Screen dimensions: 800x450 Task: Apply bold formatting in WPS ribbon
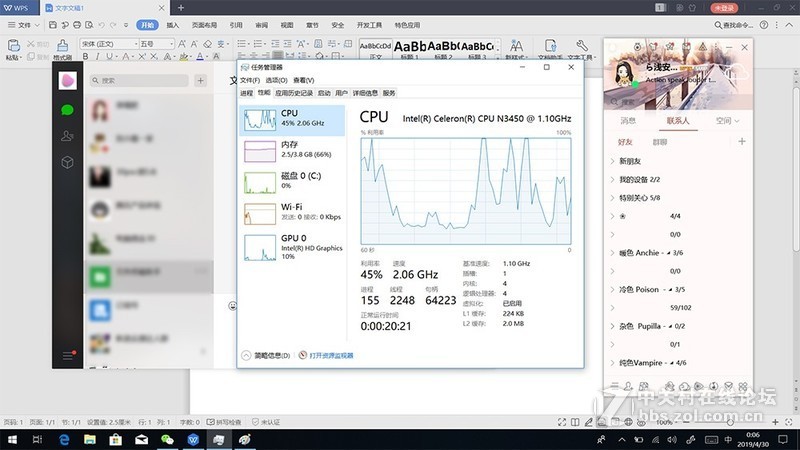[x=86, y=57]
